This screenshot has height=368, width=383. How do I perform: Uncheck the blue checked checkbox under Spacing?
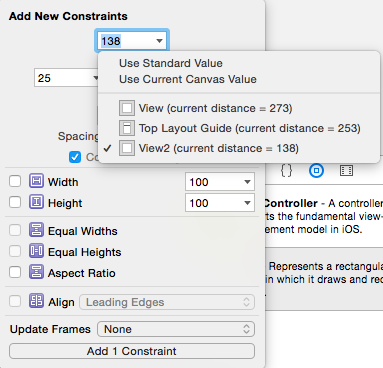pyautogui.click(x=75, y=157)
